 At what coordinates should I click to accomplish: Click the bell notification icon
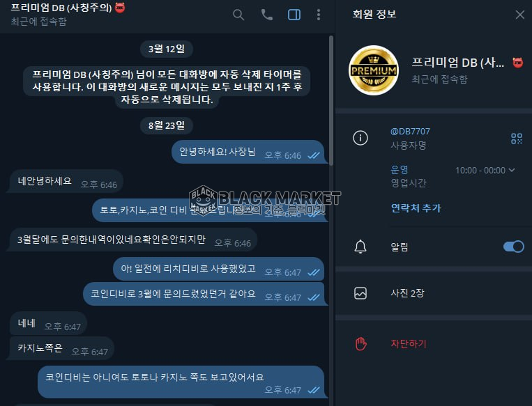(x=360, y=247)
